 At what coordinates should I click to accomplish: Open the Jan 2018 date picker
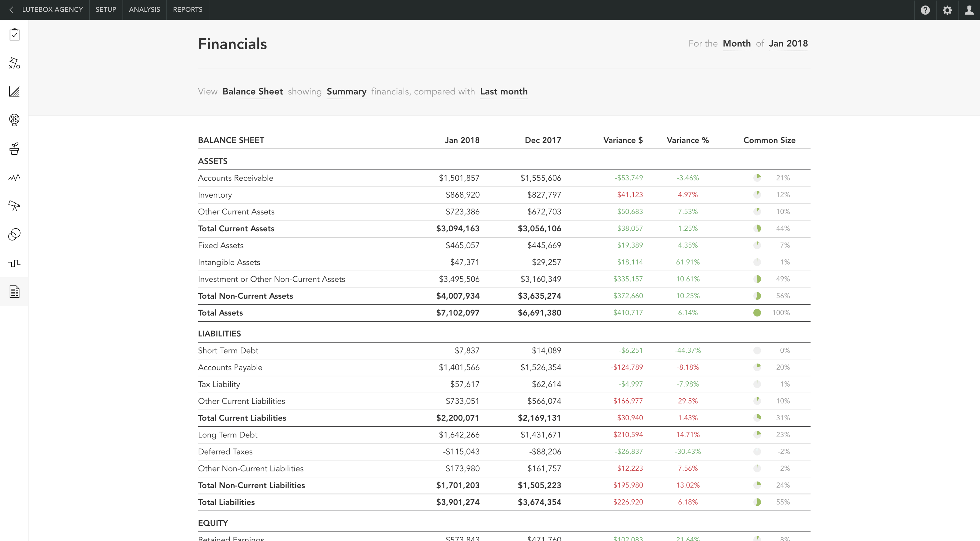(x=788, y=44)
